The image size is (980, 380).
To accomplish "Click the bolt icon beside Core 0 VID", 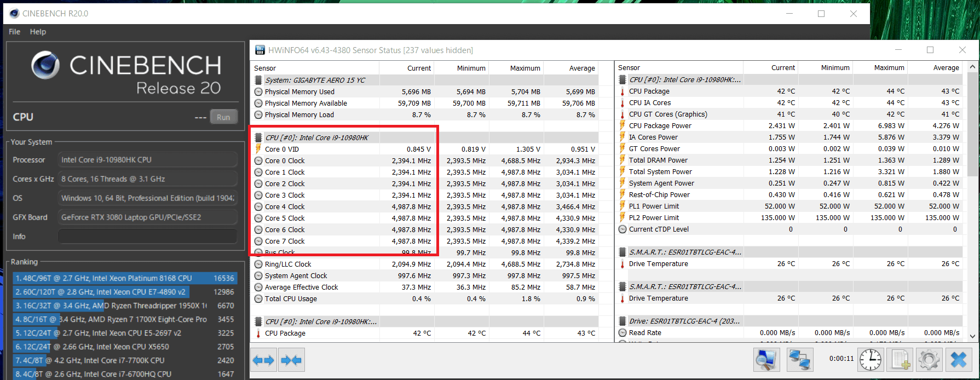I will pyautogui.click(x=258, y=149).
